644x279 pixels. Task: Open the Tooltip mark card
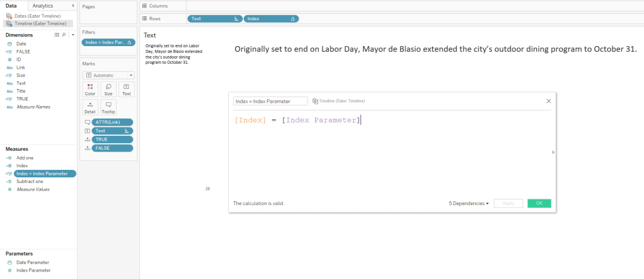(x=108, y=107)
